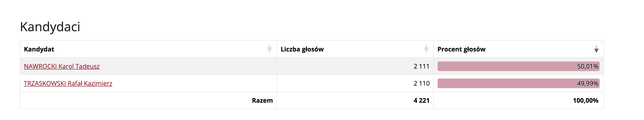Click descending arrow in Liczba głosów header
Viewport: 644px width, 120px height.
point(426,51)
